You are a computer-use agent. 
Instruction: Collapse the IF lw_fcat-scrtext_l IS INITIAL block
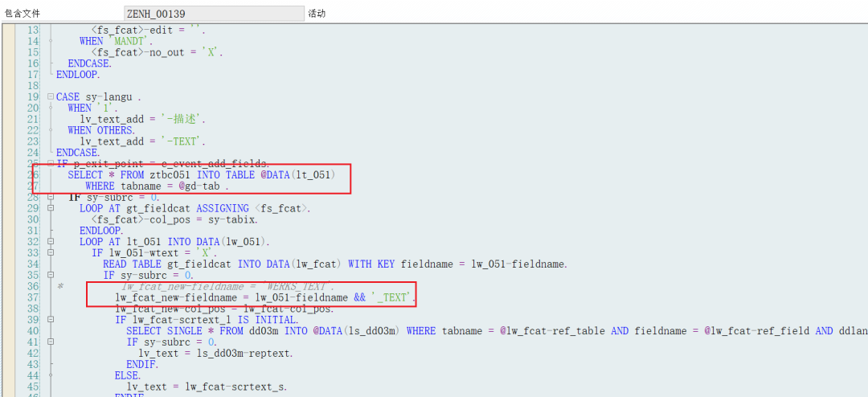point(51,320)
